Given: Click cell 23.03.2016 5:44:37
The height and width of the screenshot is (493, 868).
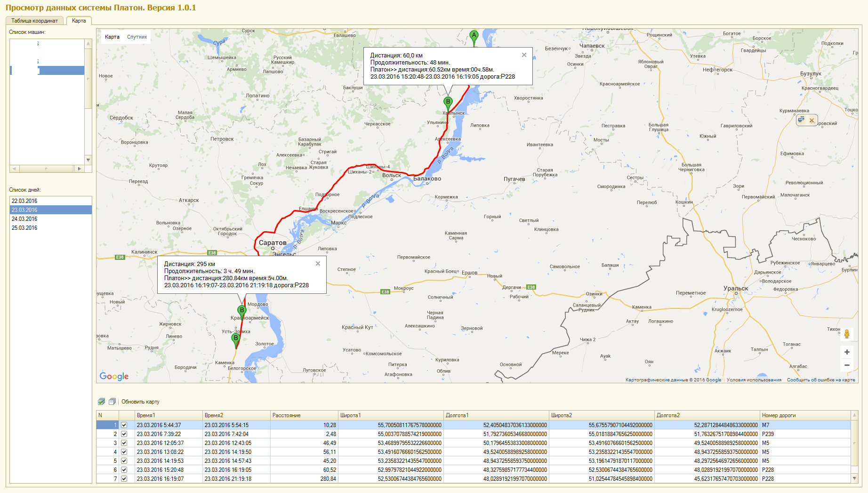Looking at the screenshot, I should pyautogui.click(x=169, y=425).
